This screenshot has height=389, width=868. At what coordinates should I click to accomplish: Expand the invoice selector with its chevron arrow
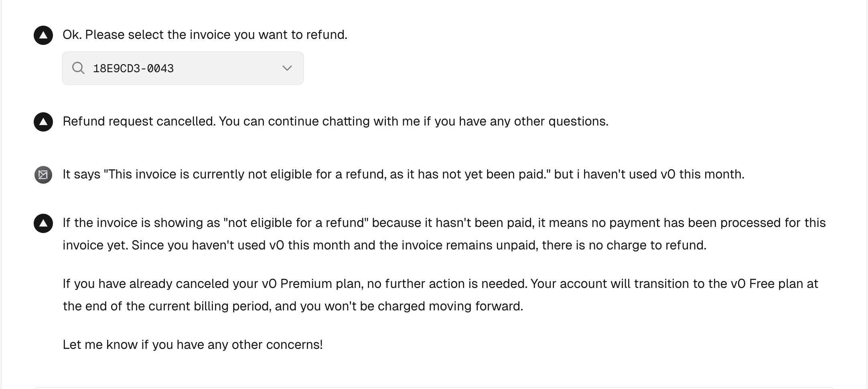tap(287, 68)
